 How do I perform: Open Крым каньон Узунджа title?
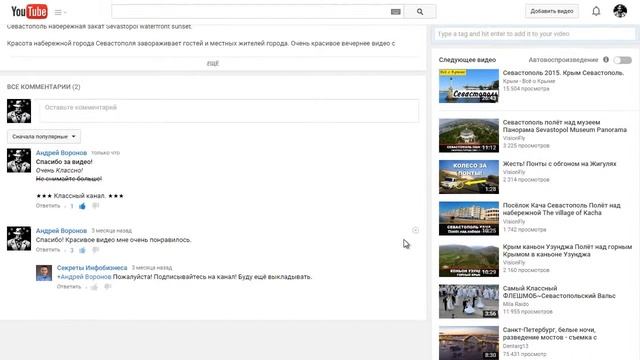[x=567, y=250]
